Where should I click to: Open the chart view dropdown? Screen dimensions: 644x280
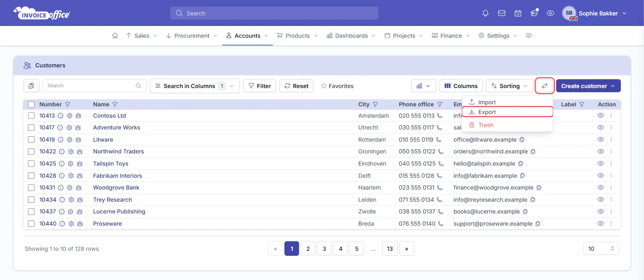424,86
